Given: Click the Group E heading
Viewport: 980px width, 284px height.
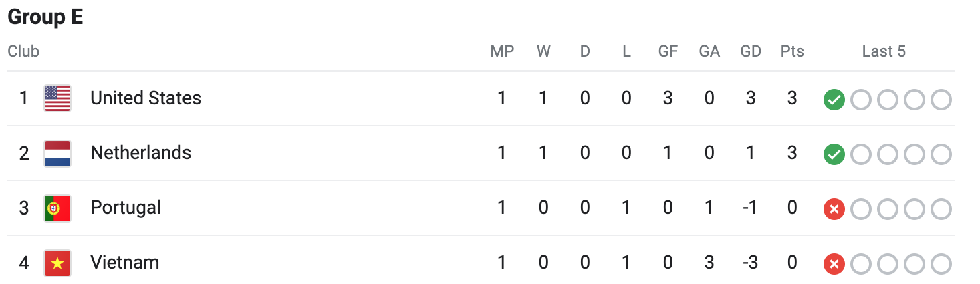Looking at the screenshot, I should 45,17.
